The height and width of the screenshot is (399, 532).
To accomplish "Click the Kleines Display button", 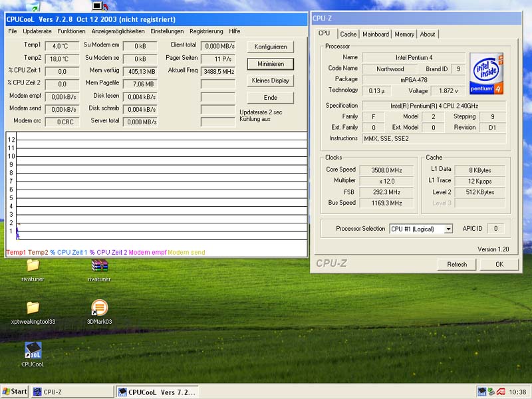I will pos(270,80).
